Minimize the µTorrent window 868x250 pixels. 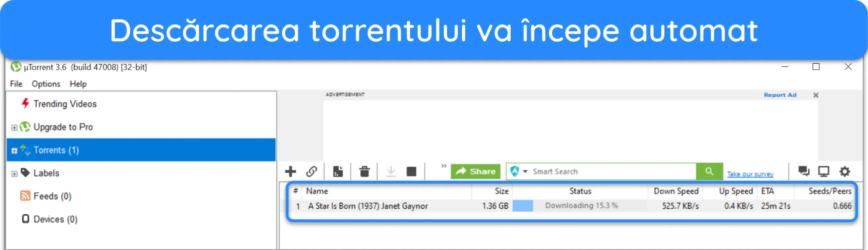(785, 67)
